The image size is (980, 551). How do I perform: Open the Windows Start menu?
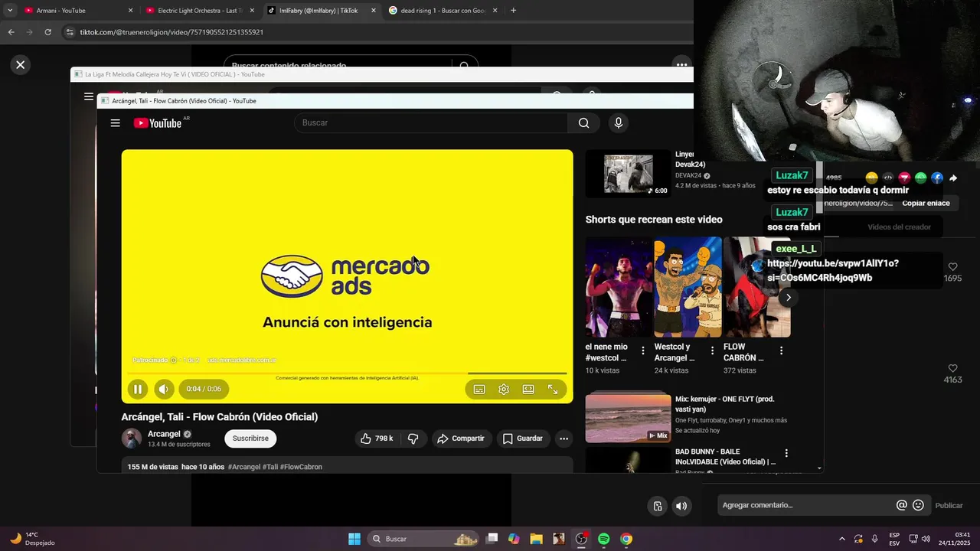coord(354,539)
